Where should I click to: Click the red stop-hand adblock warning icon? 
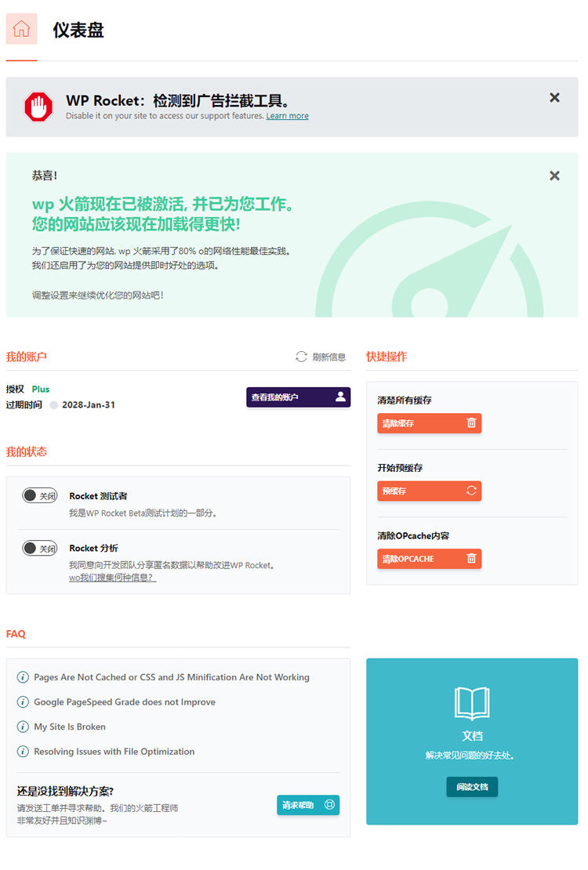(38, 107)
